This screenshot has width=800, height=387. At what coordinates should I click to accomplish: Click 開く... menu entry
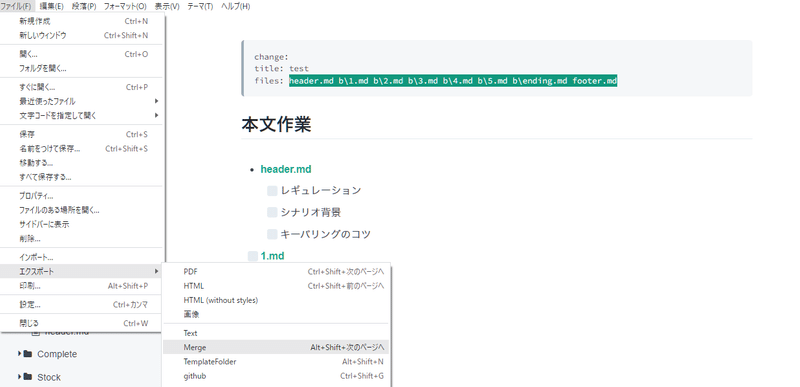click(x=82, y=54)
